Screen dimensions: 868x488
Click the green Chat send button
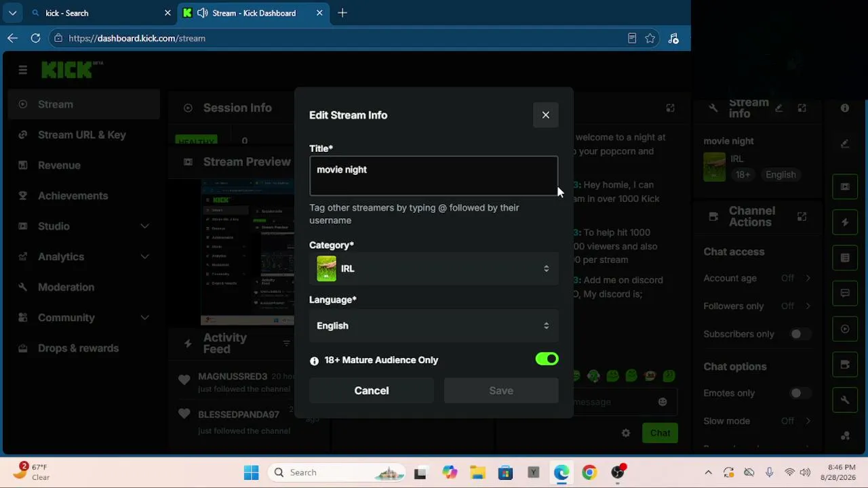coord(660,433)
